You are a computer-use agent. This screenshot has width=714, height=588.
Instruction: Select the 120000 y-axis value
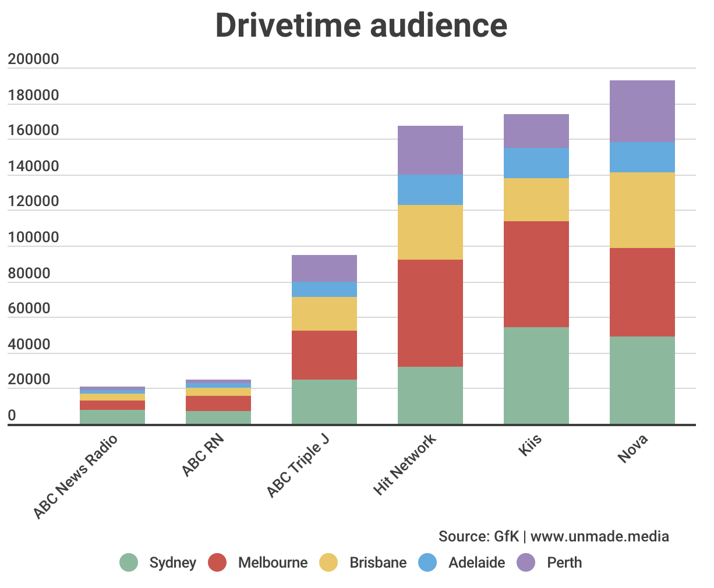coord(34,201)
